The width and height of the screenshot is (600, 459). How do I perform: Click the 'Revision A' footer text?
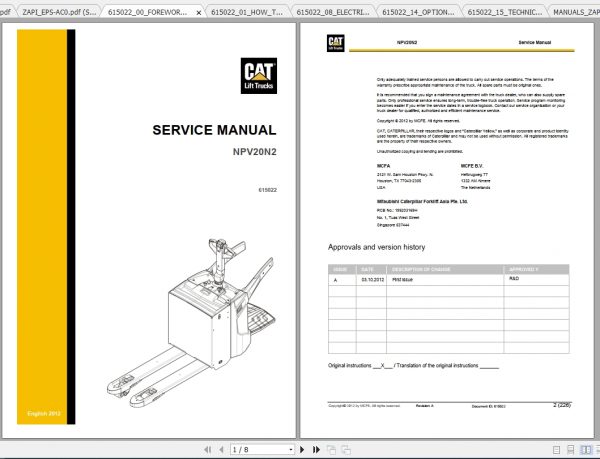coord(424,406)
